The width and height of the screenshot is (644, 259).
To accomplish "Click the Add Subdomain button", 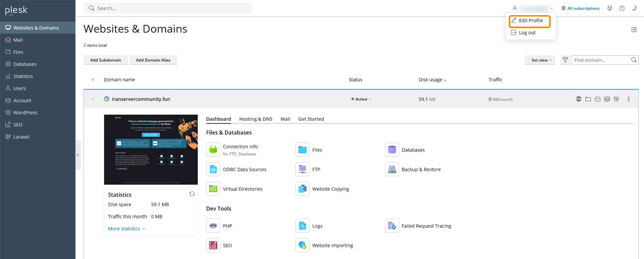I will [106, 60].
